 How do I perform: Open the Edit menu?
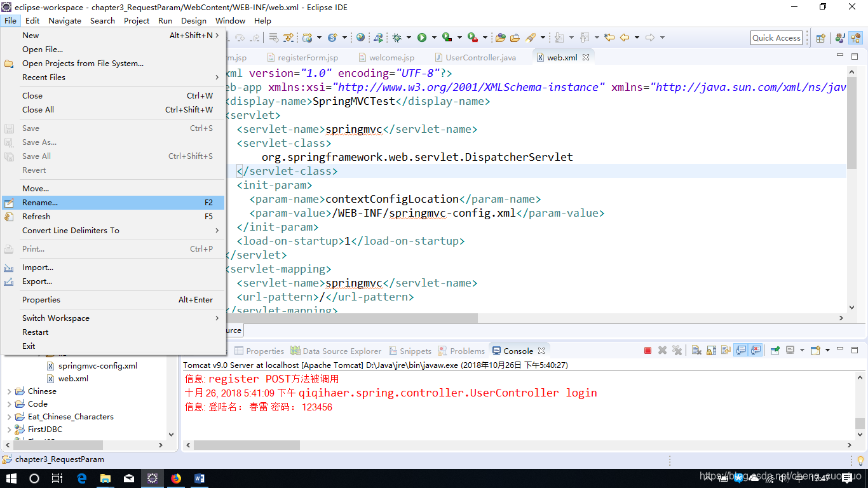tap(32, 20)
